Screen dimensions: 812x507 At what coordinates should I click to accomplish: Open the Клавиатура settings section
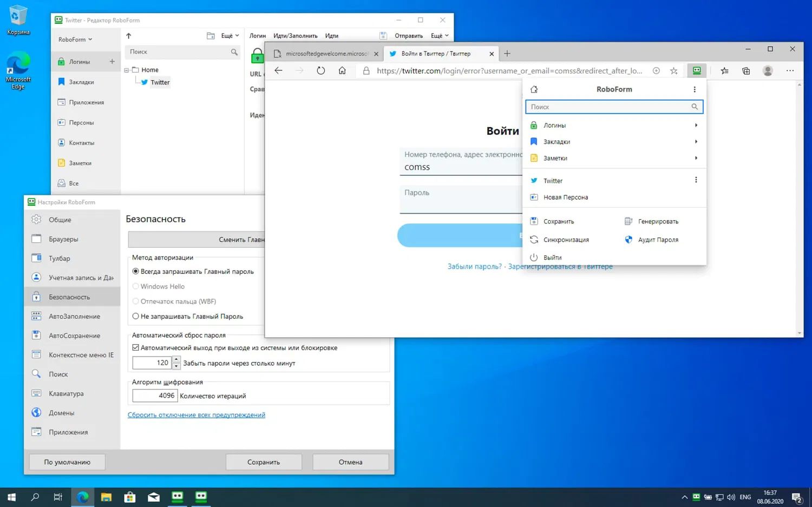[x=72, y=394]
